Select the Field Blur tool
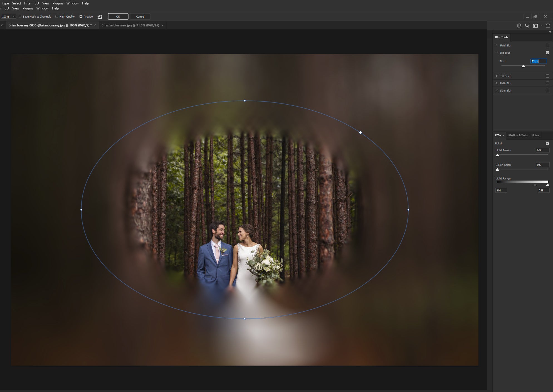The height and width of the screenshot is (392, 553). pyautogui.click(x=505, y=45)
